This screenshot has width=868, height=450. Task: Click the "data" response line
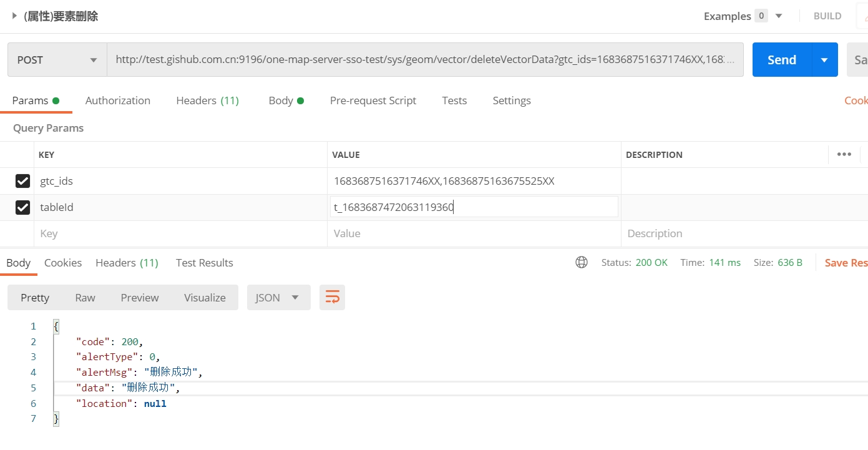coord(128,388)
